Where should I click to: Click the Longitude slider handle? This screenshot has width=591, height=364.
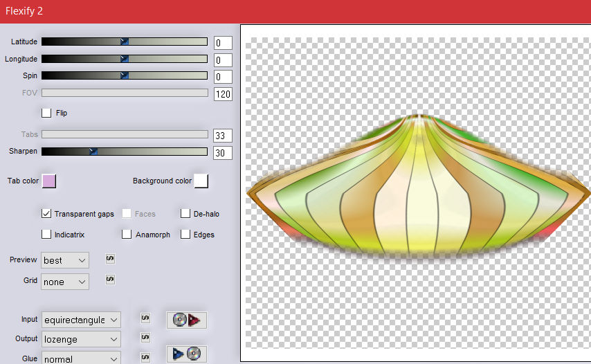click(125, 59)
